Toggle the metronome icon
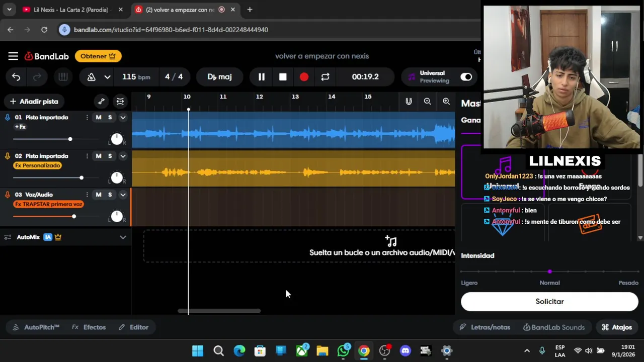The image size is (644, 362). [91, 77]
